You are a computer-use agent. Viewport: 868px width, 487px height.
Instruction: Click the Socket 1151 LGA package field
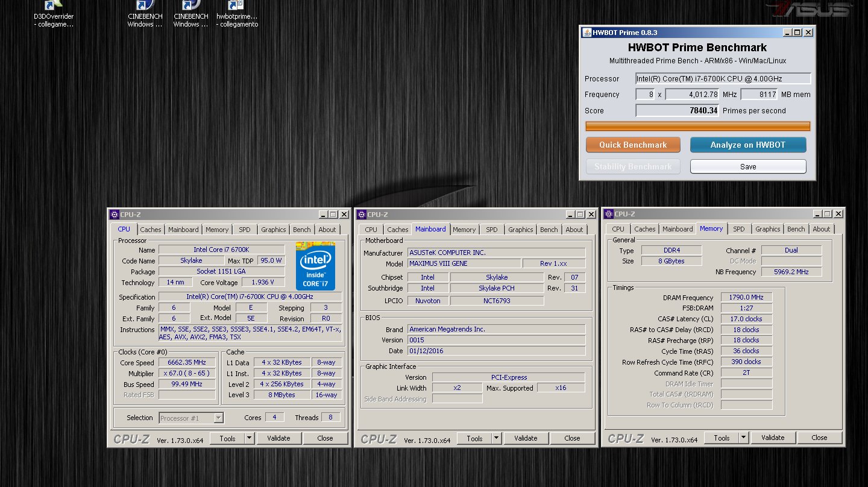(x=222, y=271)
